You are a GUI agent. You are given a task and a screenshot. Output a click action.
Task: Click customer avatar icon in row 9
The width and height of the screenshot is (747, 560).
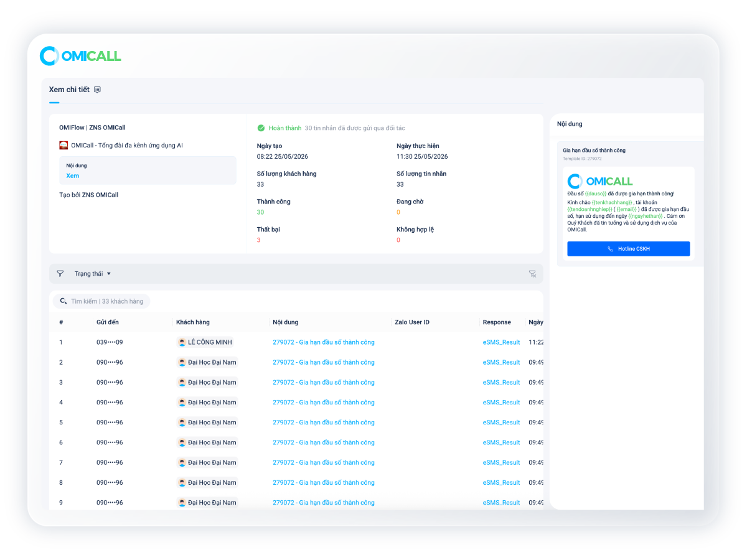click(x=182, y=503)
